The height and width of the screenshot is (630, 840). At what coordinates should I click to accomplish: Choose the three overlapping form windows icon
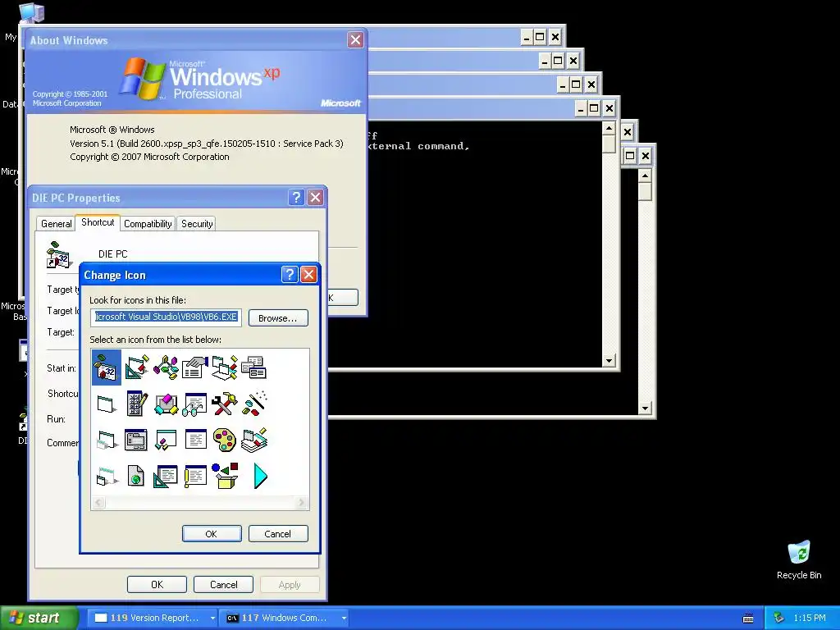[x=254, y=367]
